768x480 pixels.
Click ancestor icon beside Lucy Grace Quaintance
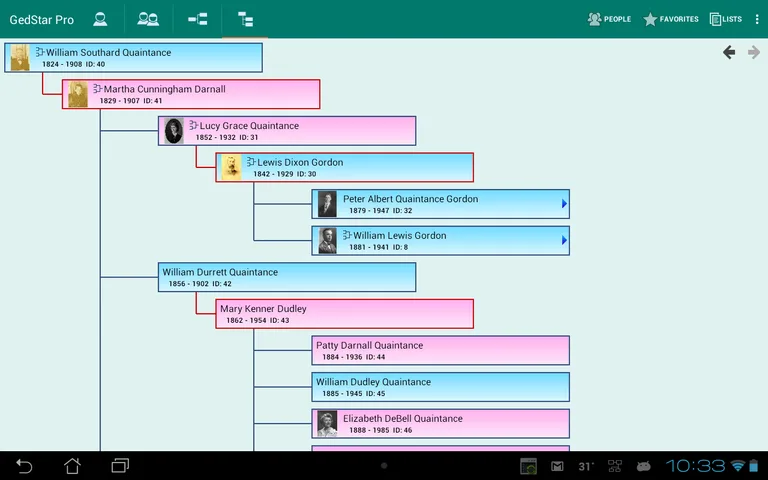[x=193, y=125]
